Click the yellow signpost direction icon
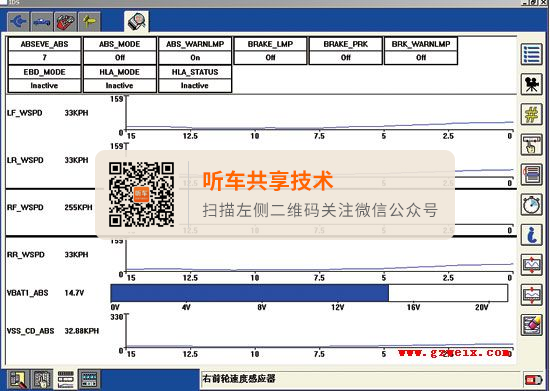This screenshot has width=550, height=391. 89,22
